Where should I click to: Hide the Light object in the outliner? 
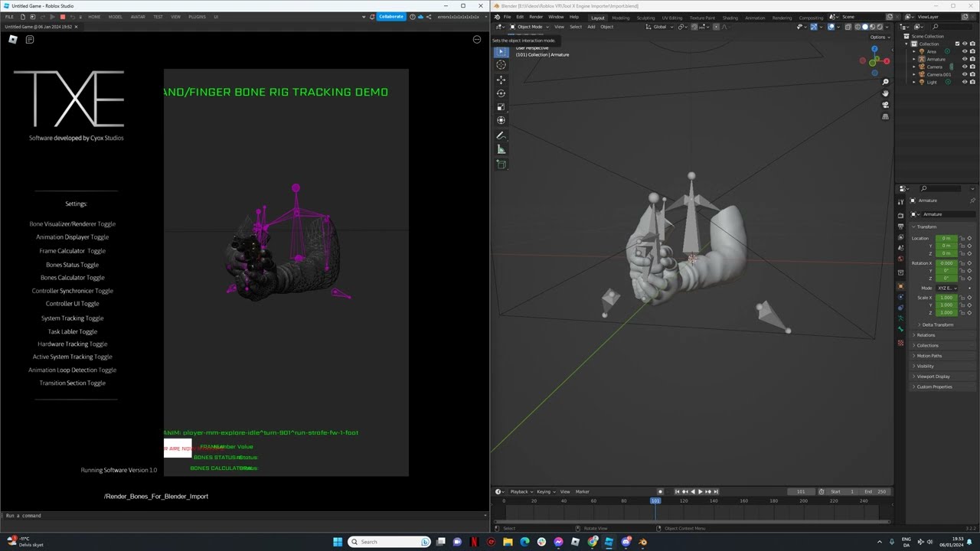pos(965,82)
